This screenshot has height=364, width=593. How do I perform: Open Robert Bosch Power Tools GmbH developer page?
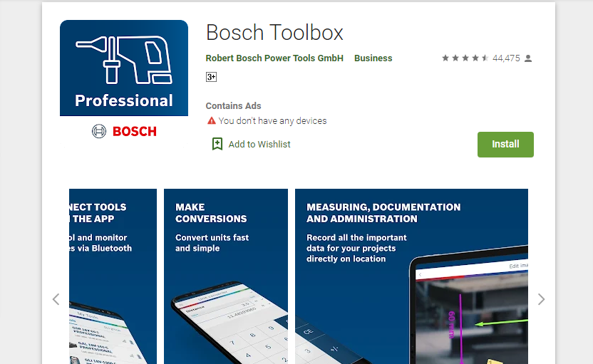click(x=274, y=58)
